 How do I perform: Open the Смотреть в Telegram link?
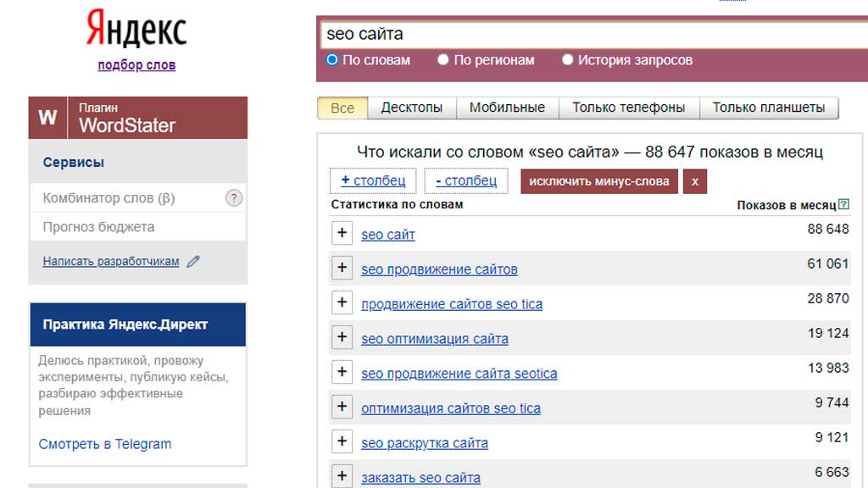104,443
